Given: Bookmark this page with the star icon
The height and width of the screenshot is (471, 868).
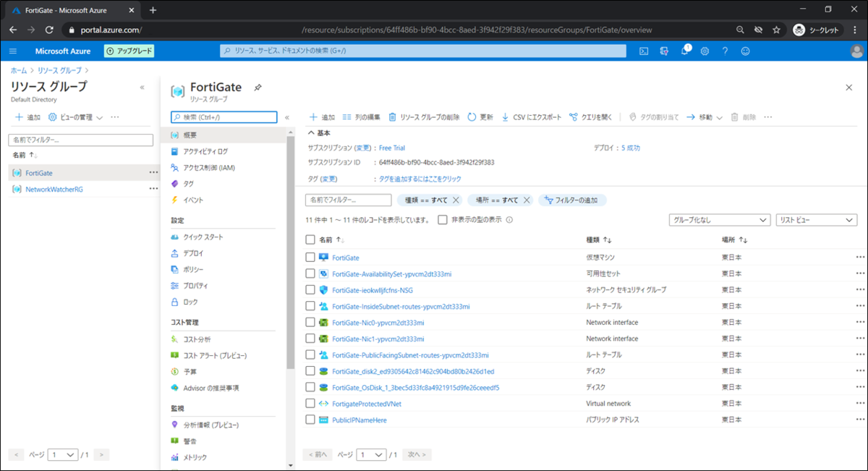Looking at the screenshot, I should (x=776, y=30).
